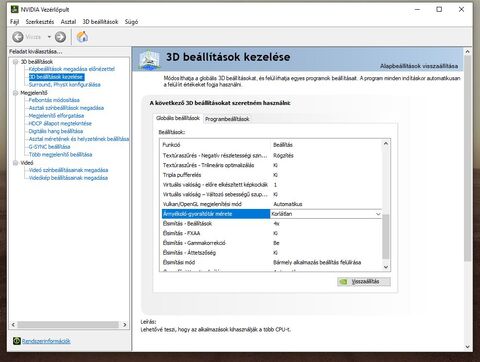Open G-SYNC beállítása
Image resolution: width=480 pixels, height=362 pixels.
(x=49, y=147)
